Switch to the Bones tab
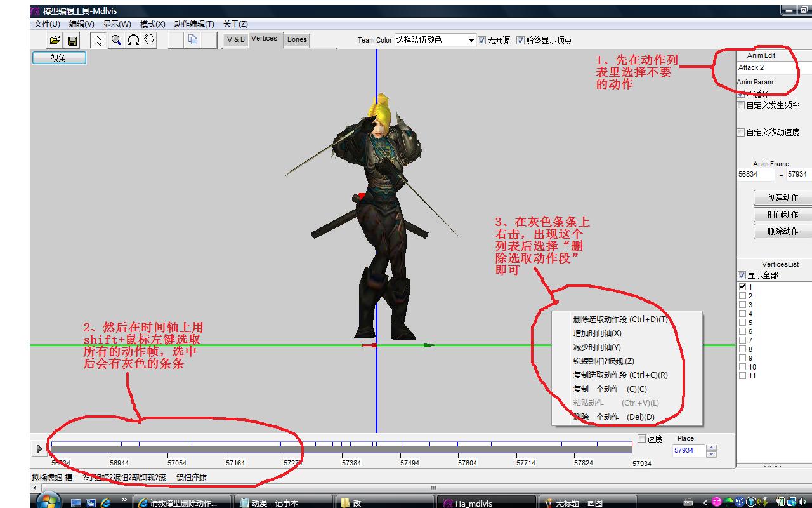812x508 pixels. (x=297, y=39)
